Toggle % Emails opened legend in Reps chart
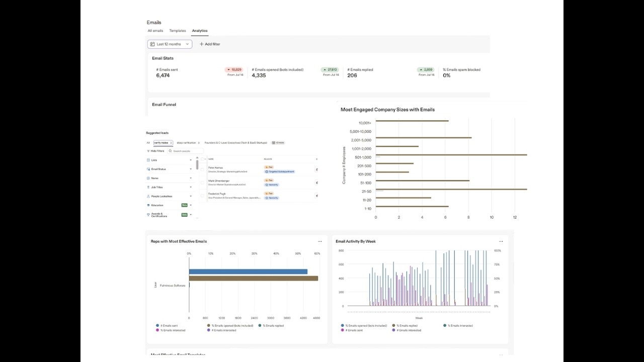This screenshot has height=362, width=644. coord(229,326)
